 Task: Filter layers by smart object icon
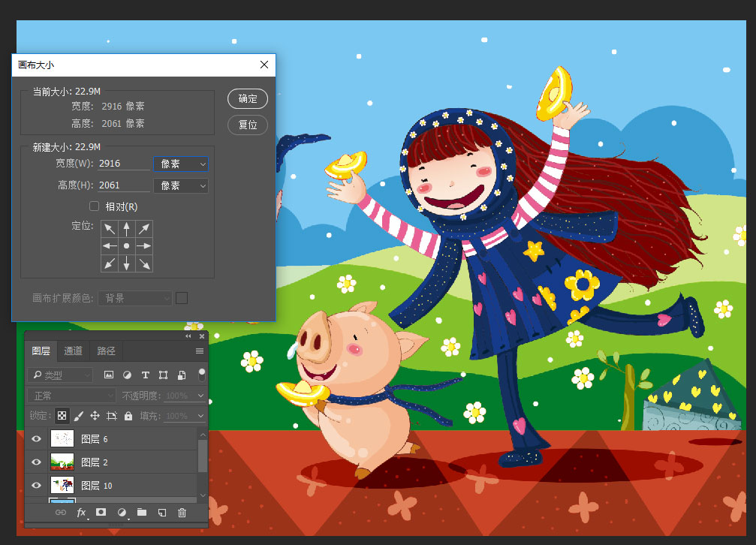(x=182, y=375)
